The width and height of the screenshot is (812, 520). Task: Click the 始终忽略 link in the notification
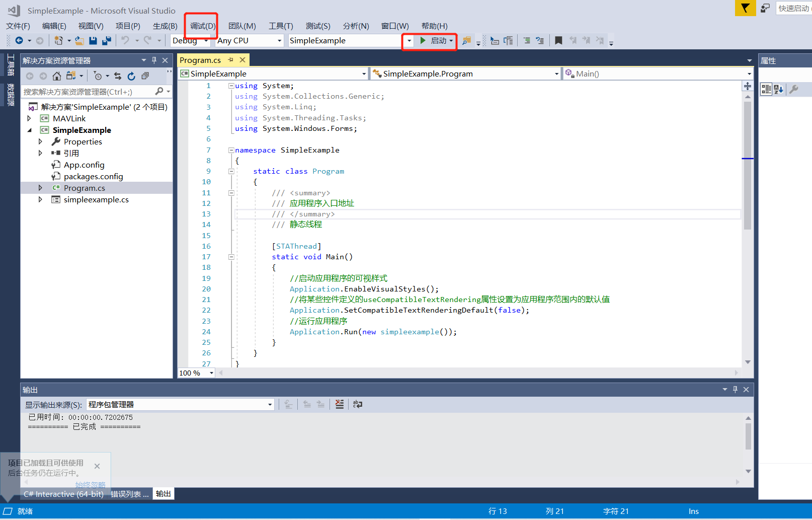tap(90, 484)
